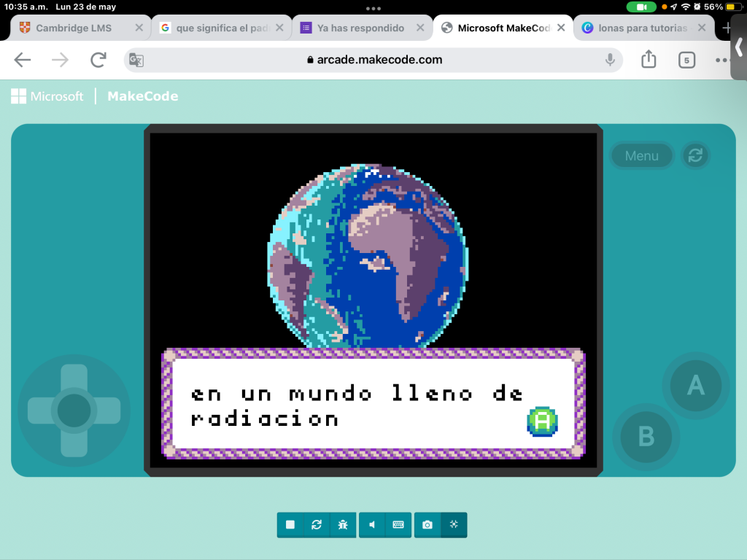747x560 pixels.
Task: Click the browser share icon
Action: click(x=649, y=60)
